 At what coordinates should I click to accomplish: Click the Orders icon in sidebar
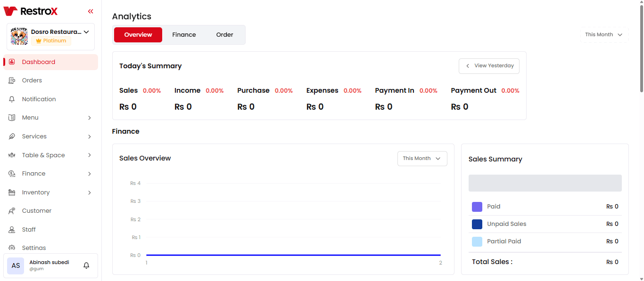(12, 80)
